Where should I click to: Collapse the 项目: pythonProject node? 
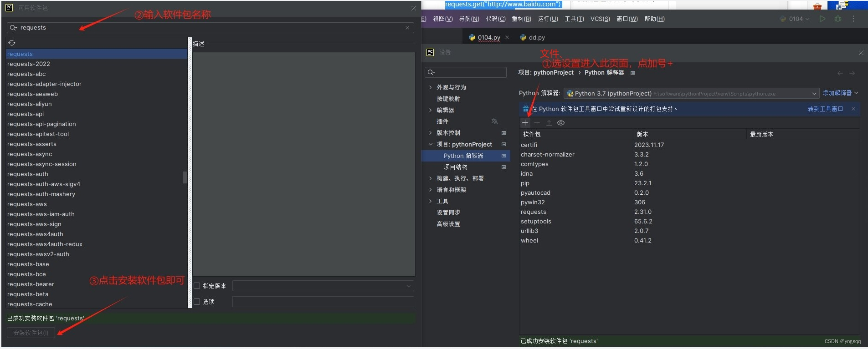point(430,144)
